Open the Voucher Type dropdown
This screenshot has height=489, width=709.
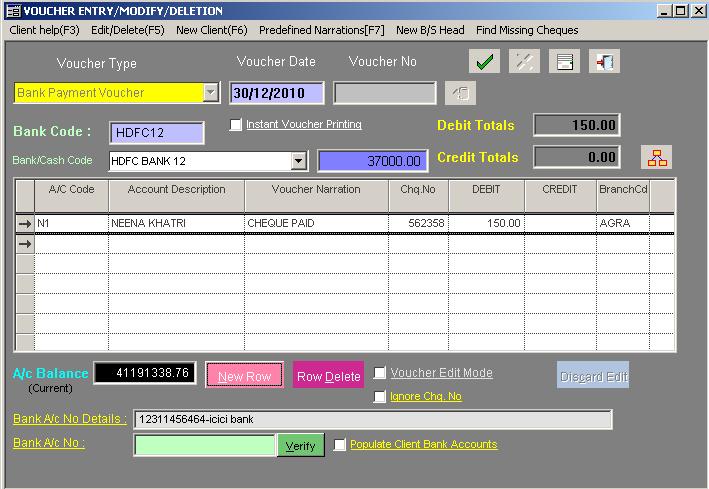(x=210, y=93)
